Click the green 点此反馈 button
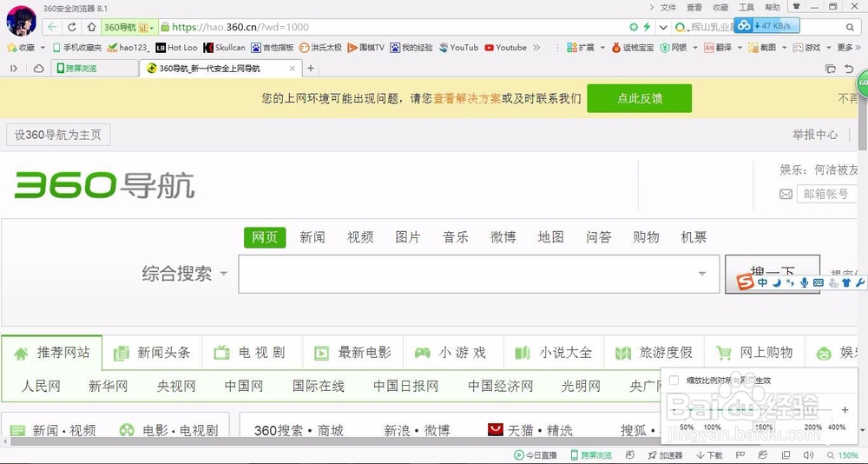 point(640,98)
